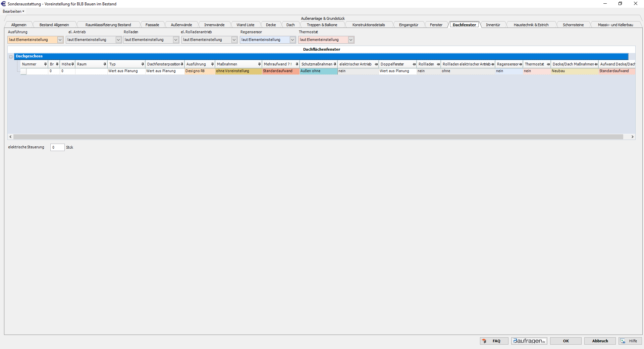
Task: Expand the Regensensor combo box
Action: [x=292, y=40]
